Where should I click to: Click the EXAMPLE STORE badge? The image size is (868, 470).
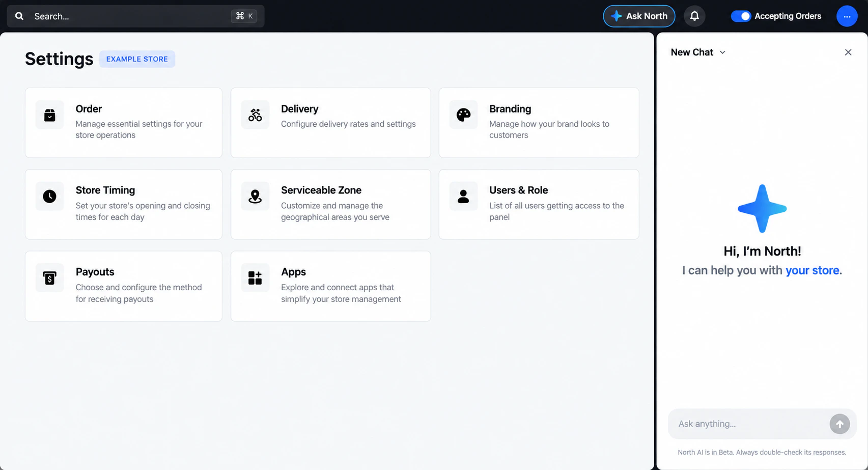point(137,59)
